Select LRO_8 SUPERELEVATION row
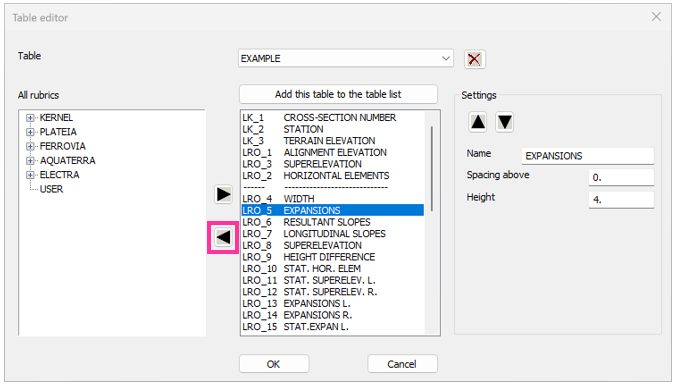Viewport: 677px width, 385px height. coord(332,245)
